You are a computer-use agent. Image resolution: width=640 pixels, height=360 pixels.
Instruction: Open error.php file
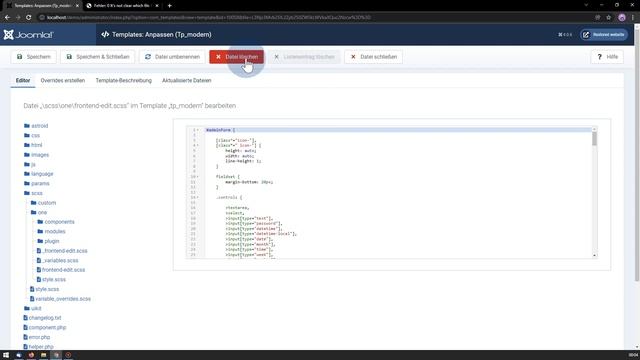pyautogui.click(x=37, y=337)
